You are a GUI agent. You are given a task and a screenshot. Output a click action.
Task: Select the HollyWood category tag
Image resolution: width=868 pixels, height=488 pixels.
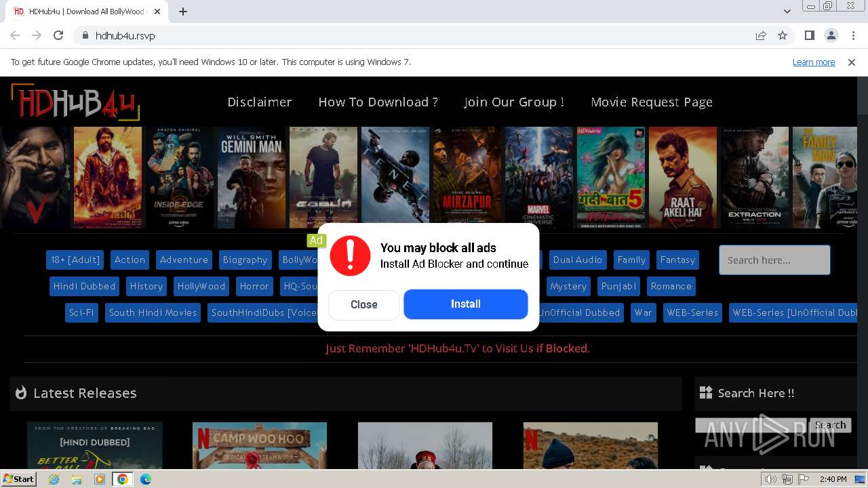click(201, 286)
